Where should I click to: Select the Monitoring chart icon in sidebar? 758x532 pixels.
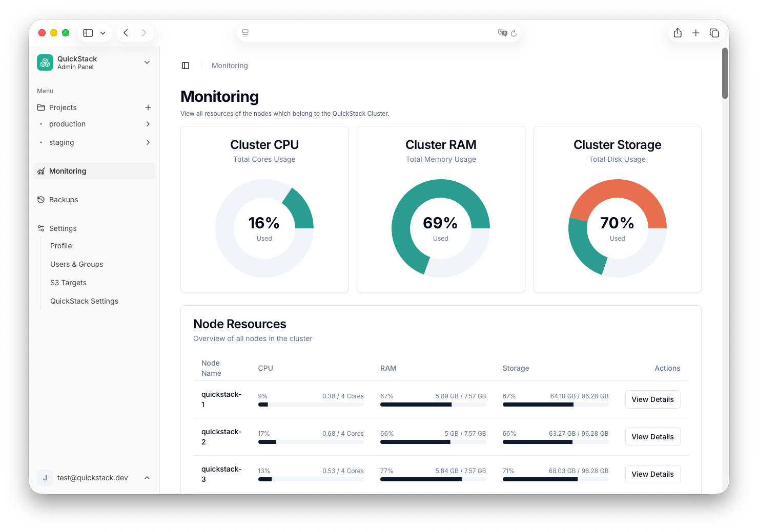(x=41, y=171)
